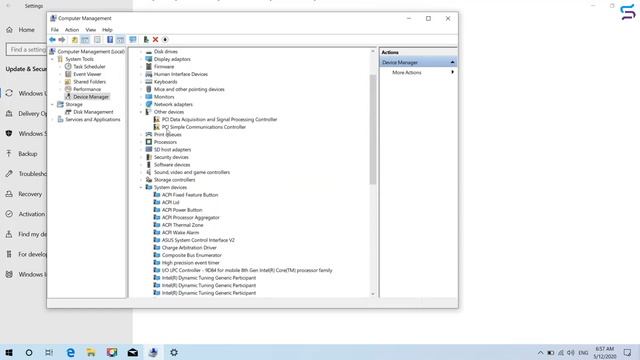
Task: Expand the Display adaptors category
Action: pos(141,59)
